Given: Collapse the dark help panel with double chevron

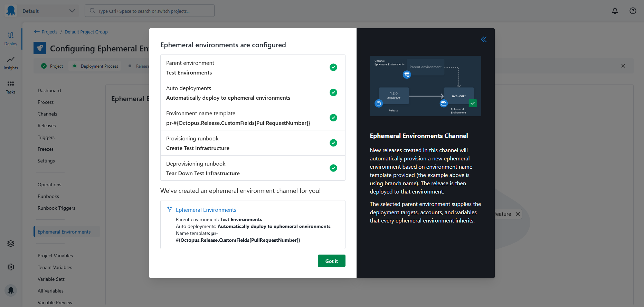Looking at the screenshot, I should (484, 39).
